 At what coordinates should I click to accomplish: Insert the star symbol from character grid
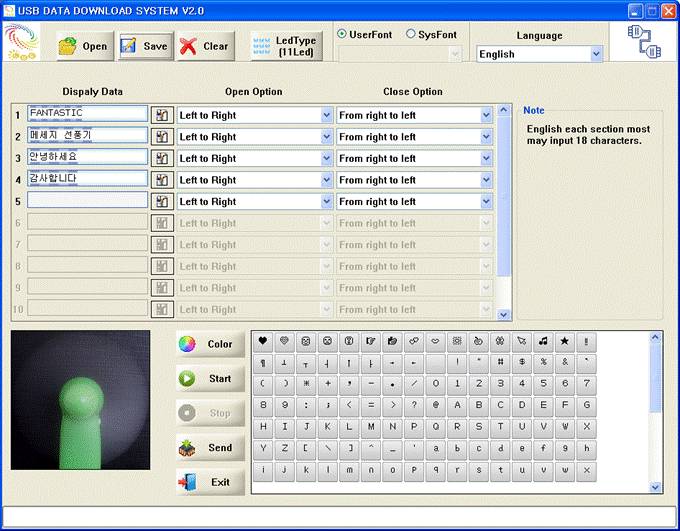(565, 342)
